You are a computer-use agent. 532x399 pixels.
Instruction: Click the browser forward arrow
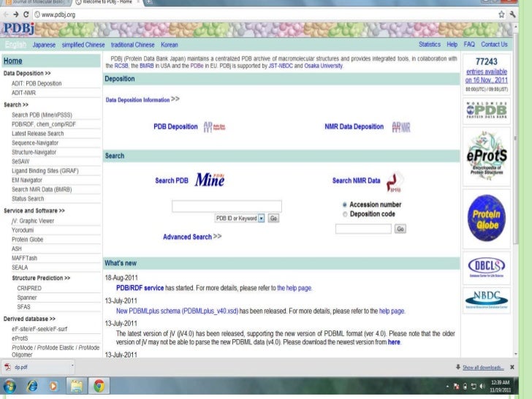(x=15, y=15)
